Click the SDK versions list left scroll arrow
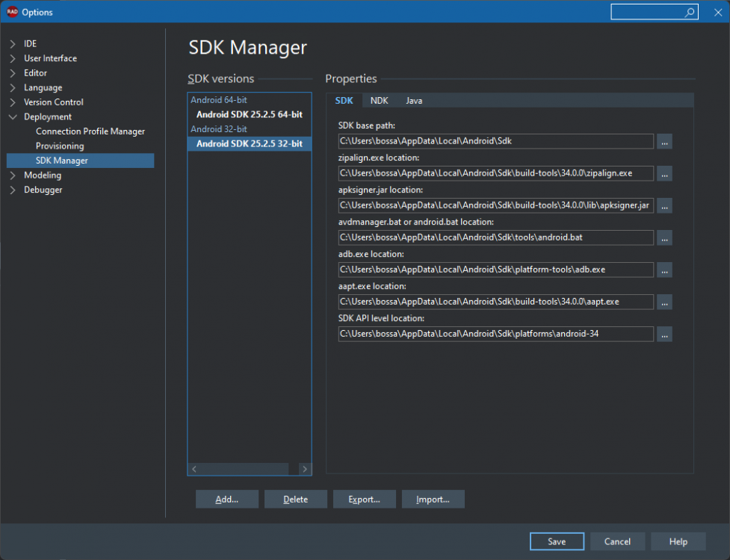The height and width of the screenshot is (560, 730). tap(194, 470)
